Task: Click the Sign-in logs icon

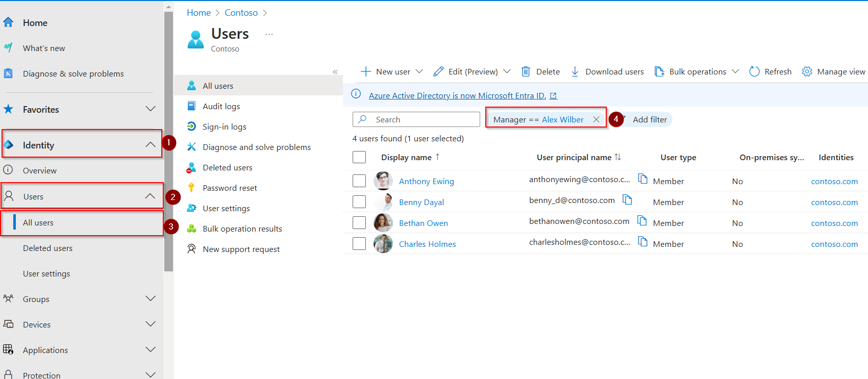Action: click(191, 127)
